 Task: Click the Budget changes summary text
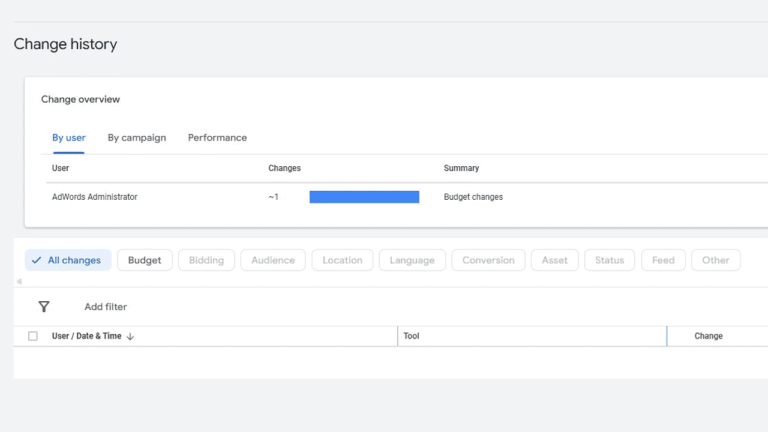click(x=473, y=197)
